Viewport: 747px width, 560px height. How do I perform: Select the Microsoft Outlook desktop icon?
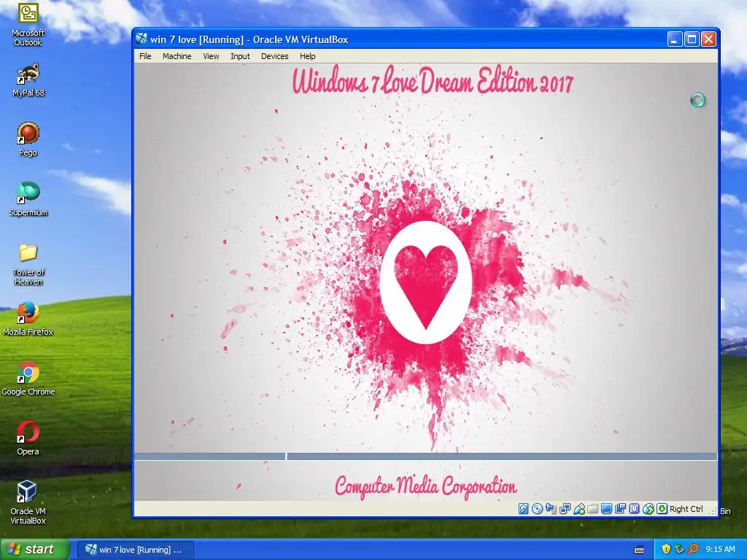coord(28,24)
